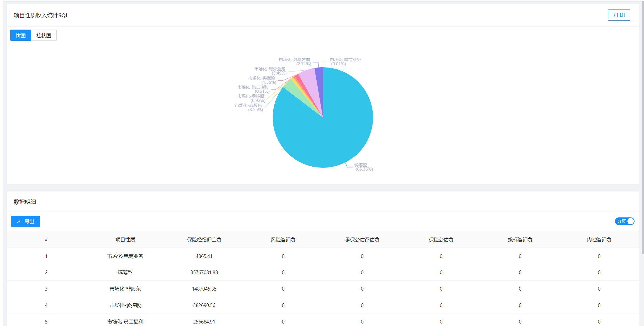Click the download icon on export button
This screenshot has height=326, width=644.
coord(19,221)
